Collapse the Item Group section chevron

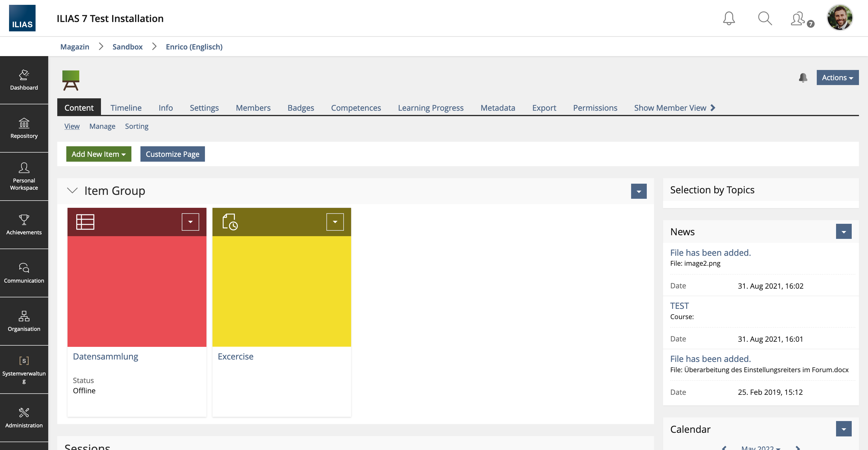point(72,190)
